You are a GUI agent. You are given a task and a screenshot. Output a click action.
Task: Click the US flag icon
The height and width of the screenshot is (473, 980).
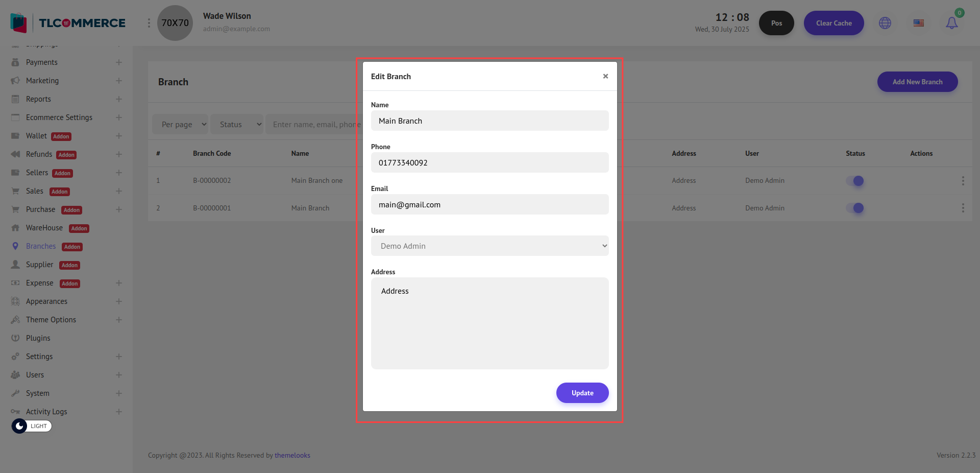coord(919,23)
